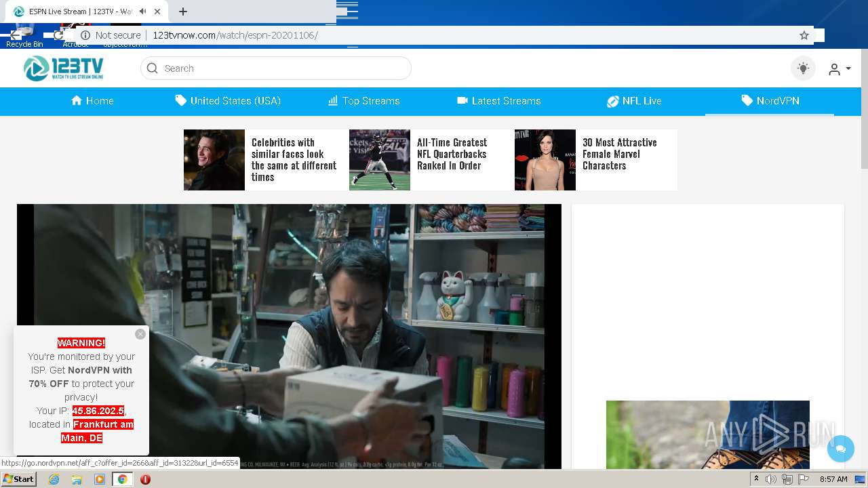This screenshot has height=488, width=868.
Task: Click the highlighted IP address 45.86.202.5
Action: [98, 411]
